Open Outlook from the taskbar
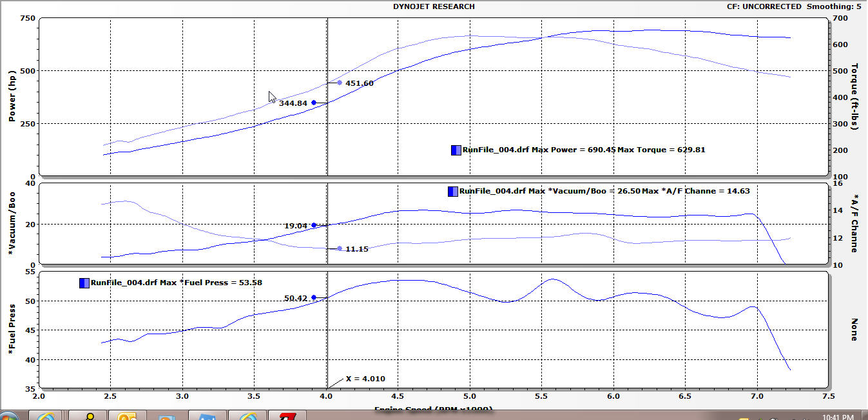This screenshot has width=868, height=420. point(127,416)
